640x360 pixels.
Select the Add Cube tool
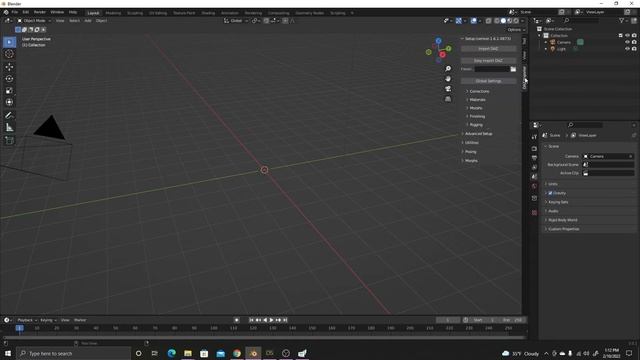[9, 141]
